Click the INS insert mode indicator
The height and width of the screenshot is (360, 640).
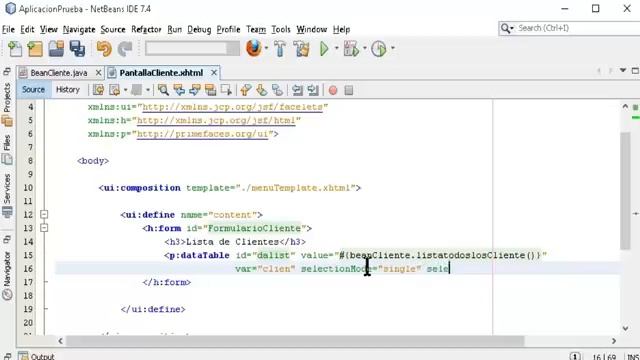[633, 357]
